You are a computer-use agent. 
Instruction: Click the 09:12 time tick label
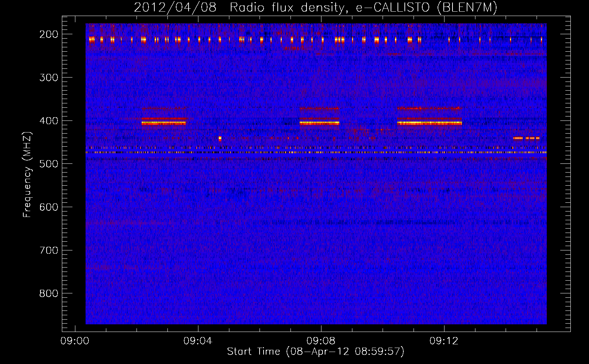point(444,341)
